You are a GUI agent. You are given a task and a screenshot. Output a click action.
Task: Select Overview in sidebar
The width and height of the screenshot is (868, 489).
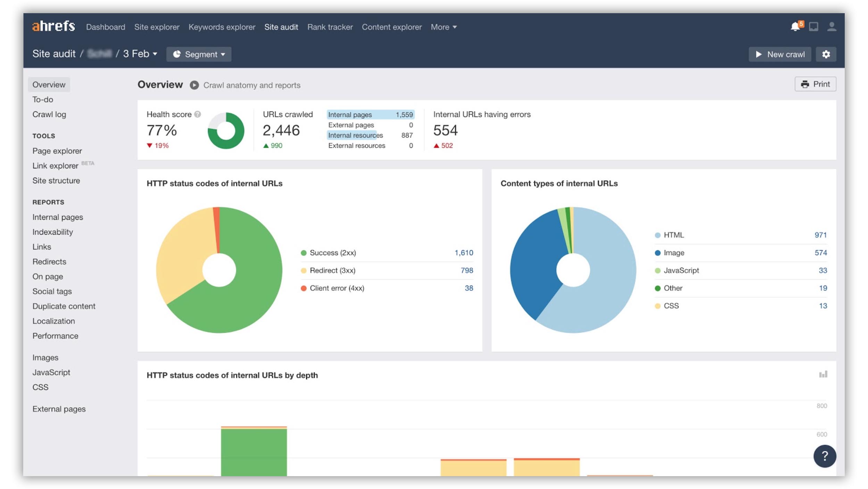49,84
